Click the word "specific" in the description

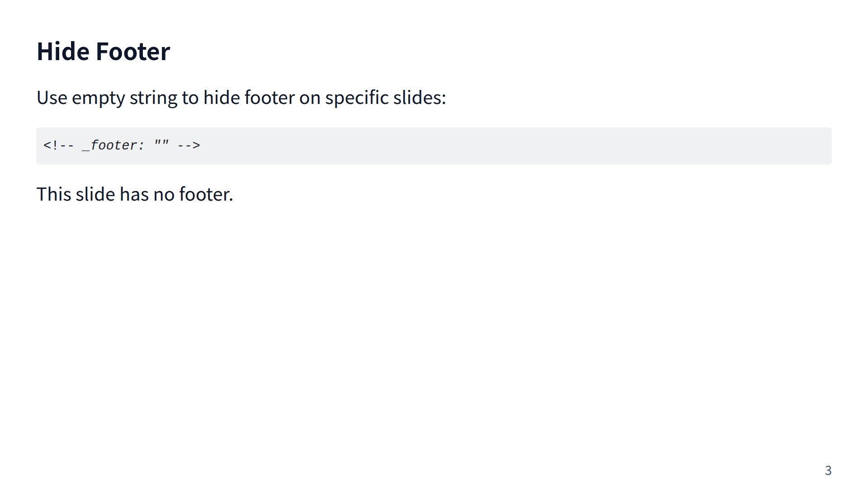[357, 98]
